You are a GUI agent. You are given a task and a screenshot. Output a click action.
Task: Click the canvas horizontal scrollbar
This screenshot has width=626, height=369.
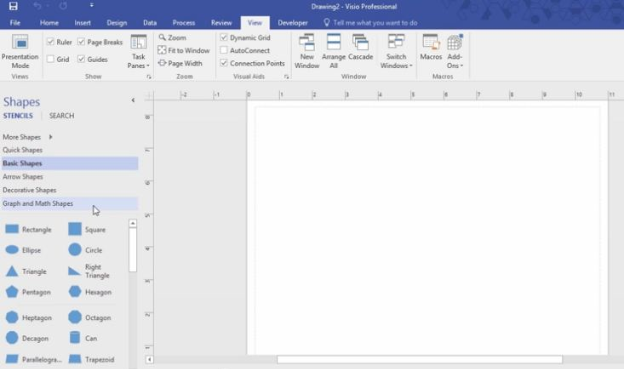[x=420, y=359]
